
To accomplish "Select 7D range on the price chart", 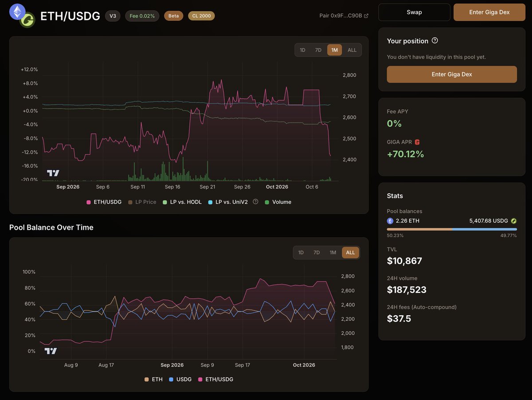I will [x=318, y=50].
